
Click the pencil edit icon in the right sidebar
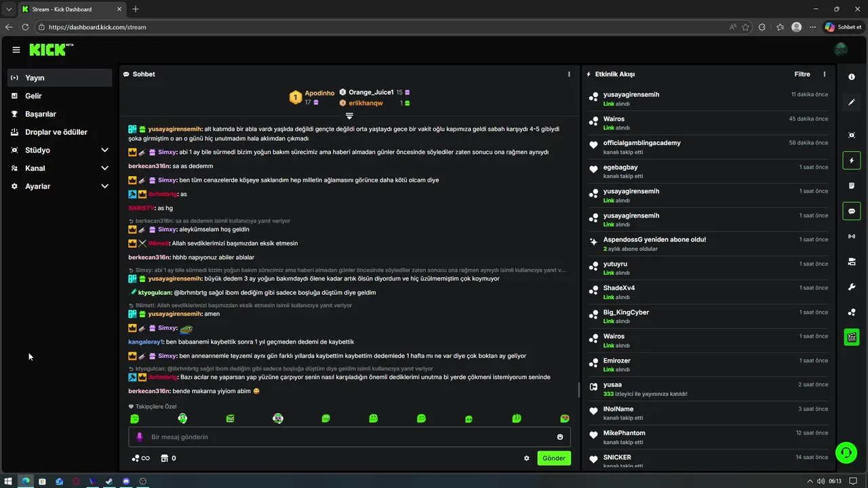pyautogui.click(x=852, y=102)
